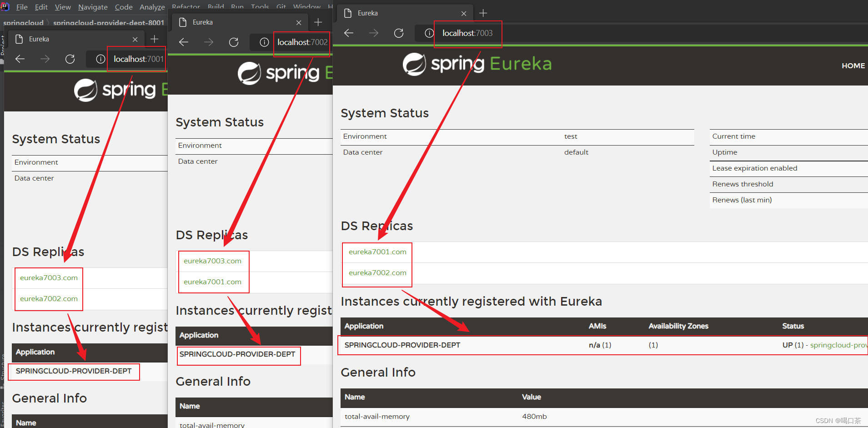Click SPRINGCLOUD-PROVIDER-DEPT cell in 7003 window

pos(402,345)
